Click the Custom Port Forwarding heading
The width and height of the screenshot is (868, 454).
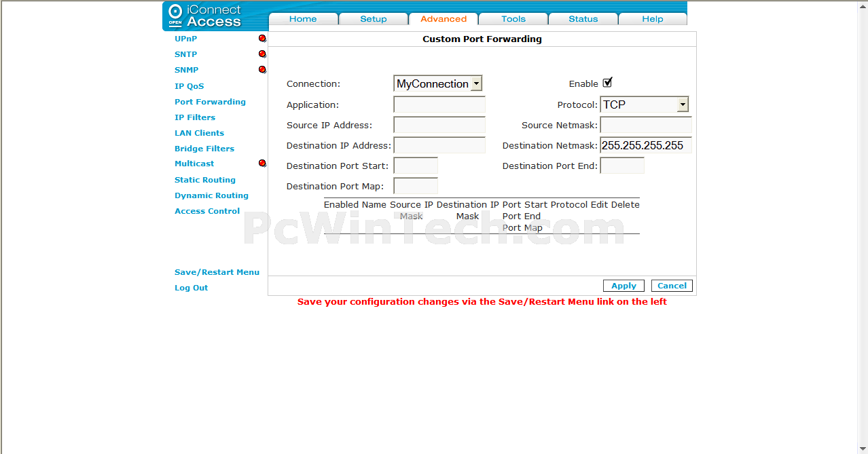(482, 39)
